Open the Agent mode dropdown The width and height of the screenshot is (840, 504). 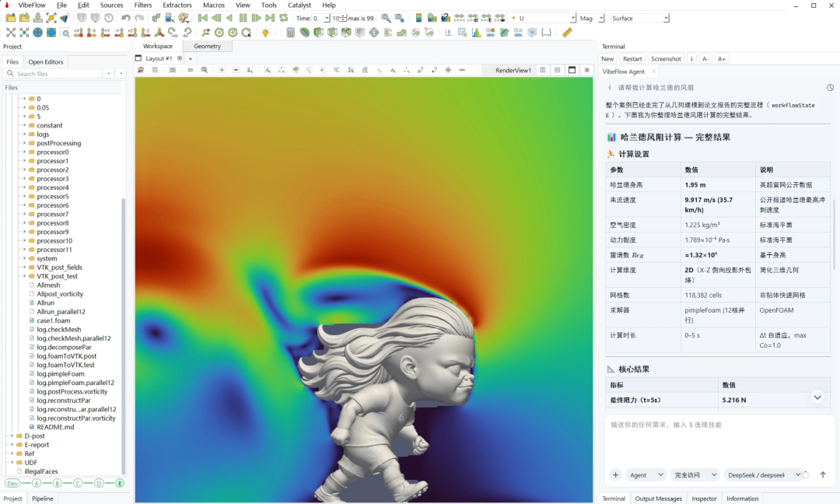click(646, 474)
